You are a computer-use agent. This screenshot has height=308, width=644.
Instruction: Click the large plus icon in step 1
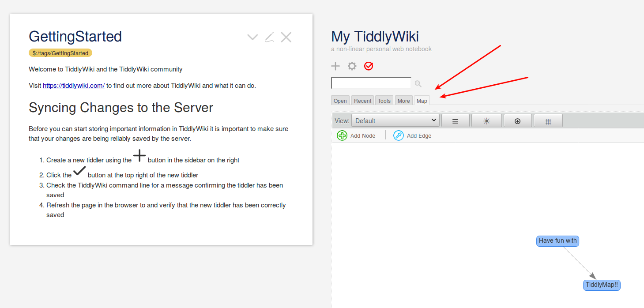coord(139,155)
